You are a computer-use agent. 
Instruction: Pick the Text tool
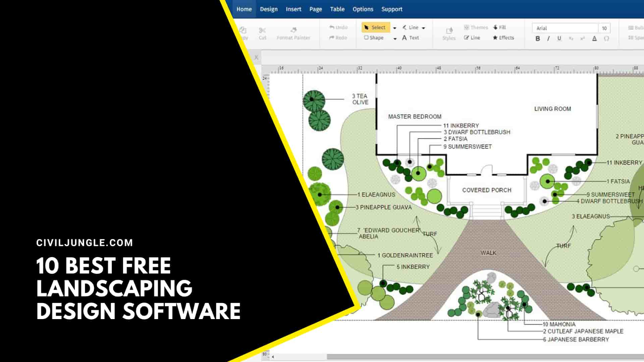(x=411, y=38)
